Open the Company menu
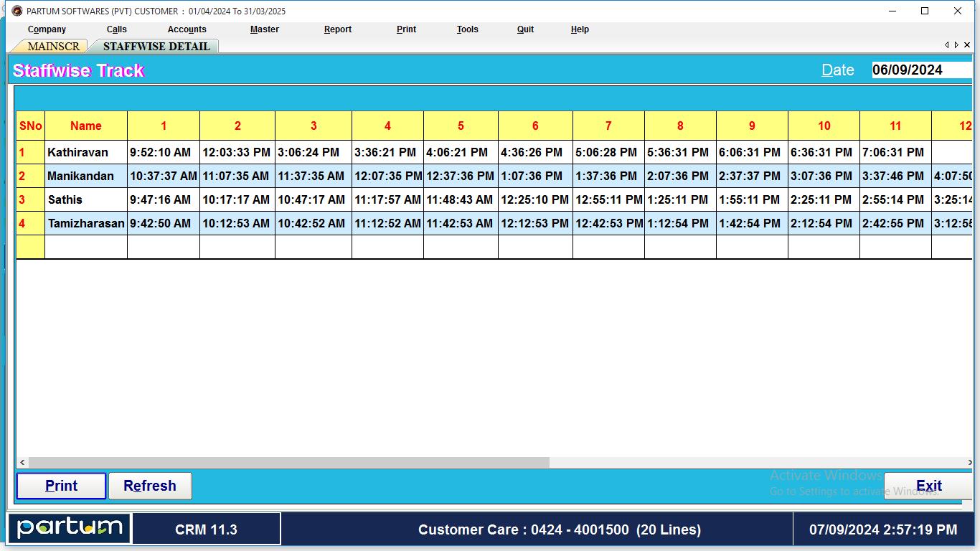Viewport: 980px width, 551px height. 47,29
